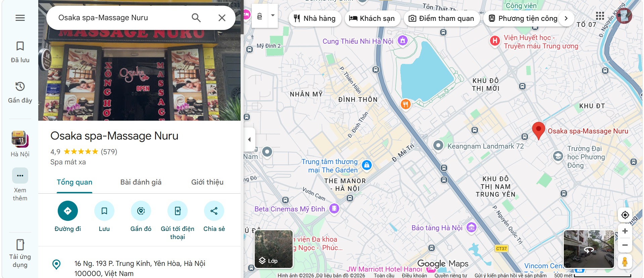Show Gần đây recent history
644x278 pixels.
point(20,92)
